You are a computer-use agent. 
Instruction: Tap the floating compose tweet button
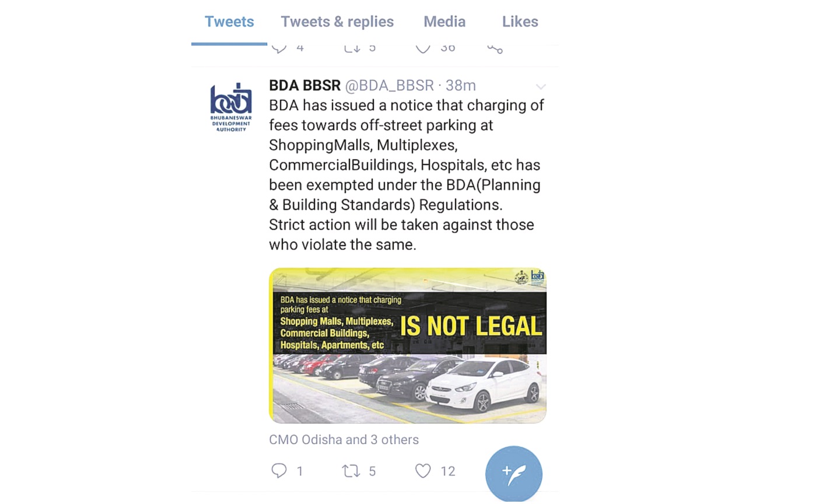[513, 474]
